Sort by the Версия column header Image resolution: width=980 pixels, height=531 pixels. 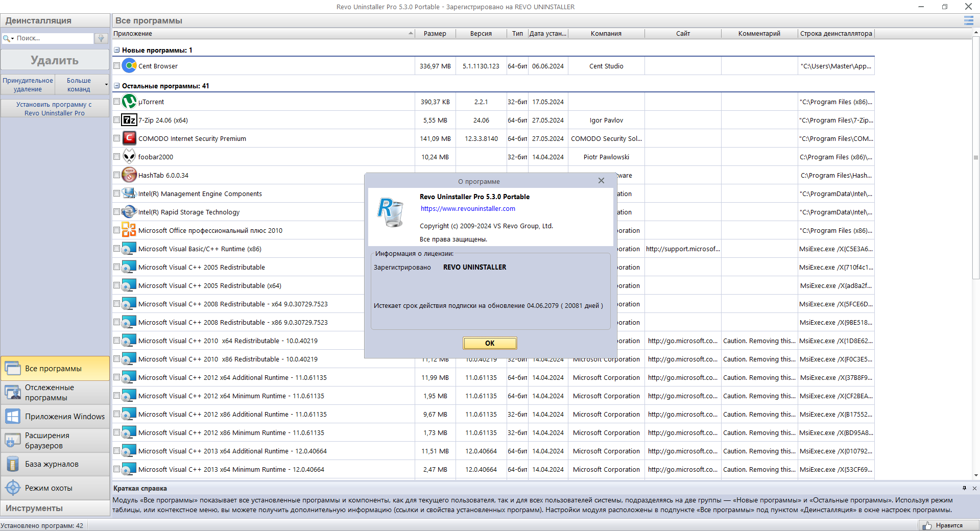click(481, 34)
